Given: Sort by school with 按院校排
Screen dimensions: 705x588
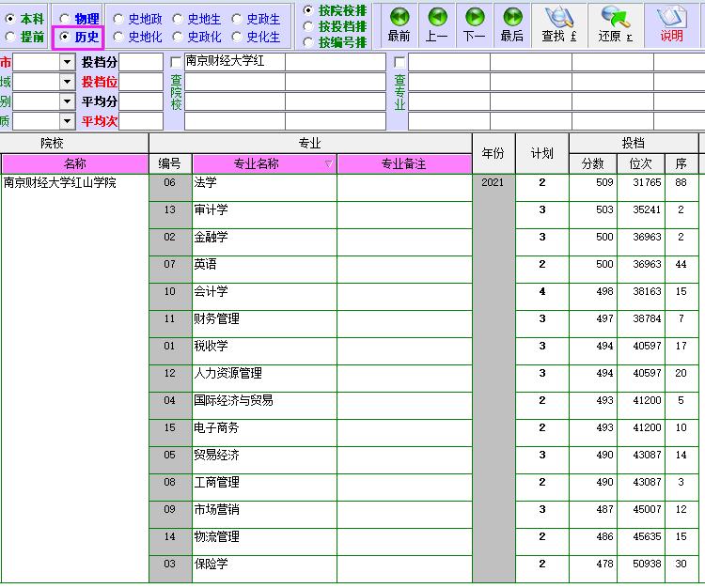Looking at the screenshot, I should click(308, 10).
